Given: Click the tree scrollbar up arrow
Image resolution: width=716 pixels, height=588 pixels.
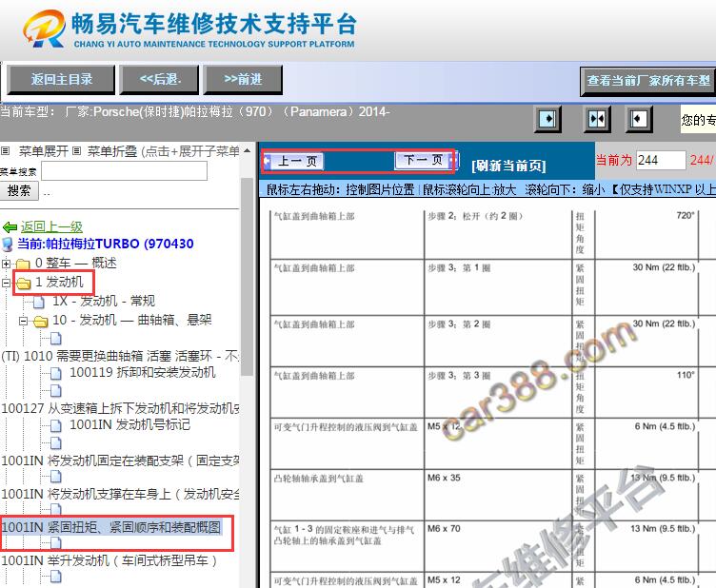Looking at the screenshot, I should (247, 150).
